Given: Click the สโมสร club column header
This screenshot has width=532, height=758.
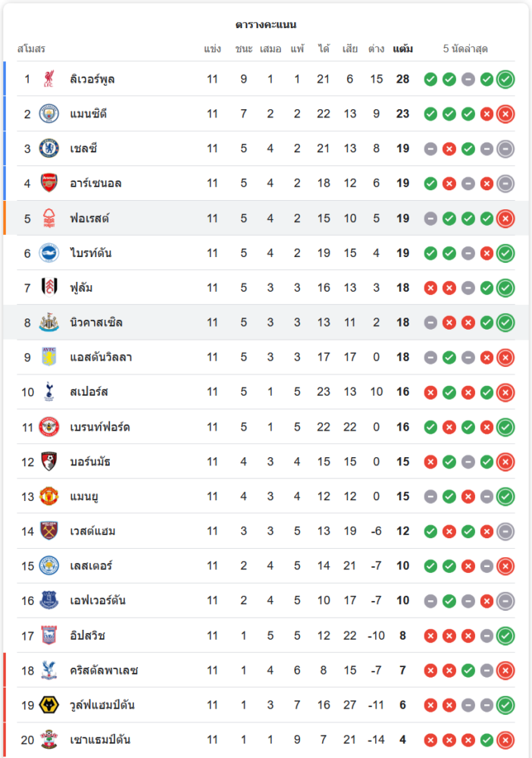Looking at the screenshot, I should (31, 49).
